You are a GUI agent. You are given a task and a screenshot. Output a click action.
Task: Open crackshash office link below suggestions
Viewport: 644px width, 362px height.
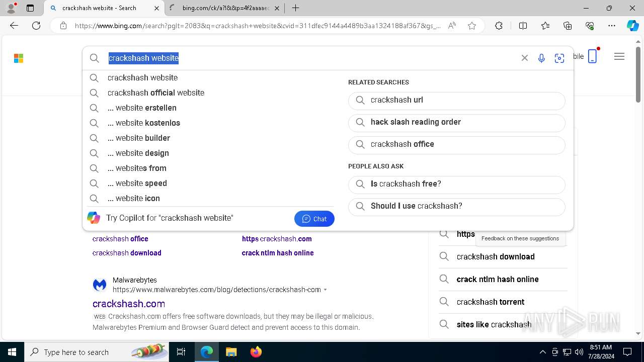(120, 239)
